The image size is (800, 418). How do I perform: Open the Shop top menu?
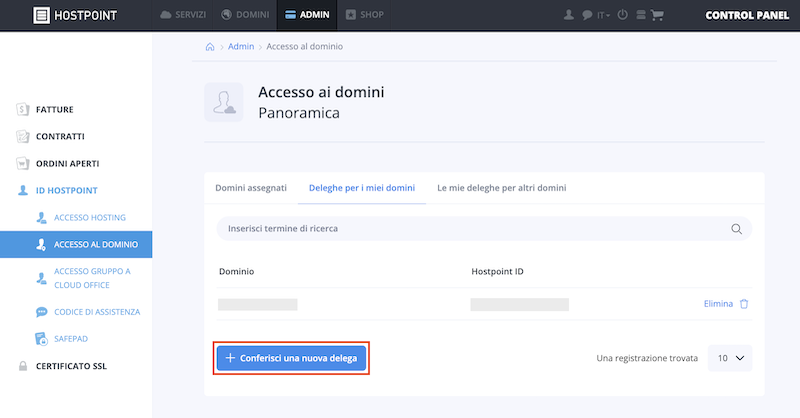point(364,15)
